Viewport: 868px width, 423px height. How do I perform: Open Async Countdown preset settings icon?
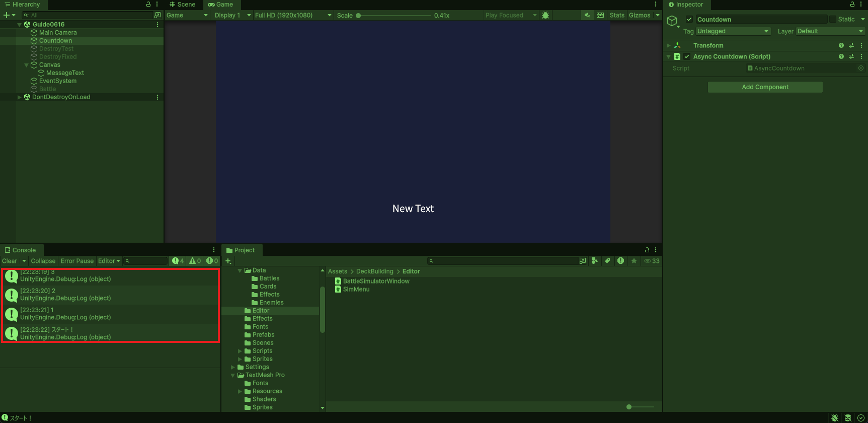click(x=851, y=56)
